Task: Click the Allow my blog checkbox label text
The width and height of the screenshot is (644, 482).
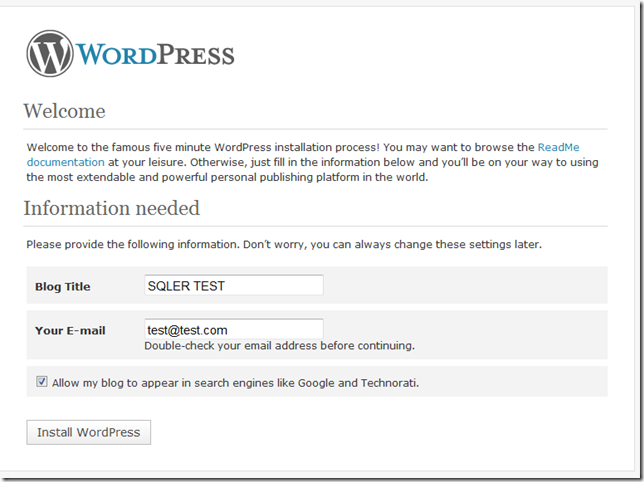Action: click(235, 383)
